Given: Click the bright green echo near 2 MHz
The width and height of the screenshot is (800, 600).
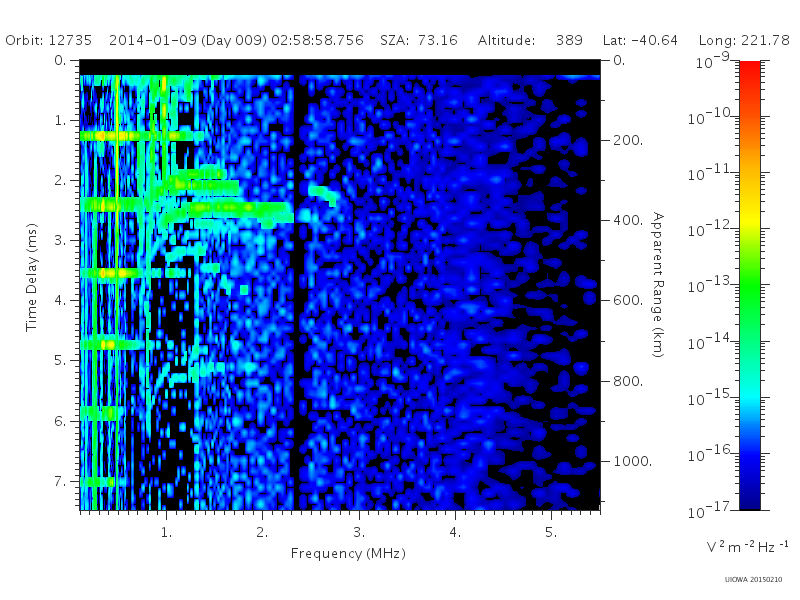Looking at the screenshot, I should [240, 208].
